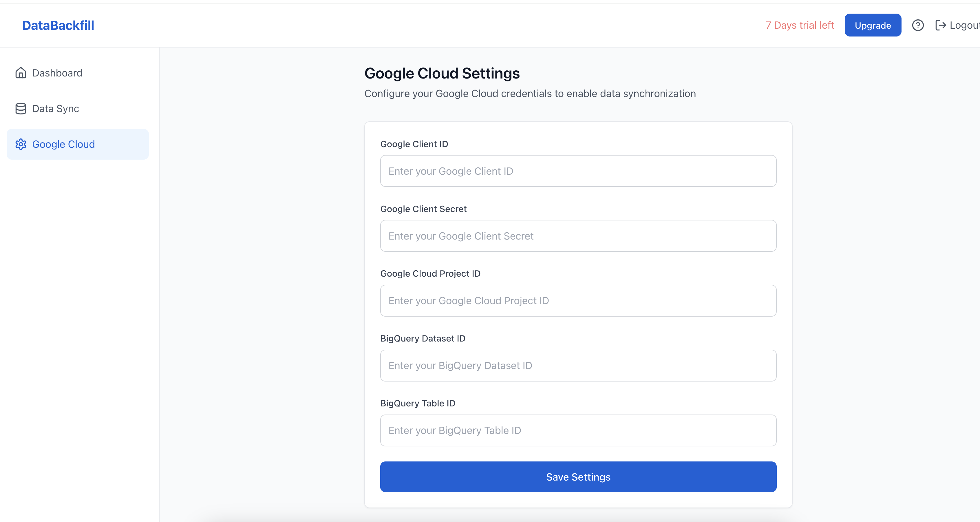Click the Google Cloud gear icon
This screenshot has width=980, height=522.
click(21, 144)
